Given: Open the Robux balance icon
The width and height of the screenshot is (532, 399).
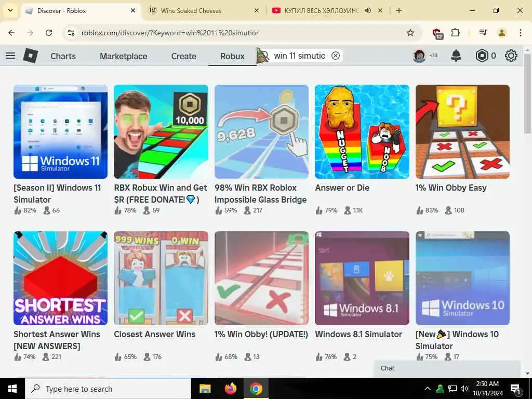Looking at the screenshot, I should click(482, 56).
